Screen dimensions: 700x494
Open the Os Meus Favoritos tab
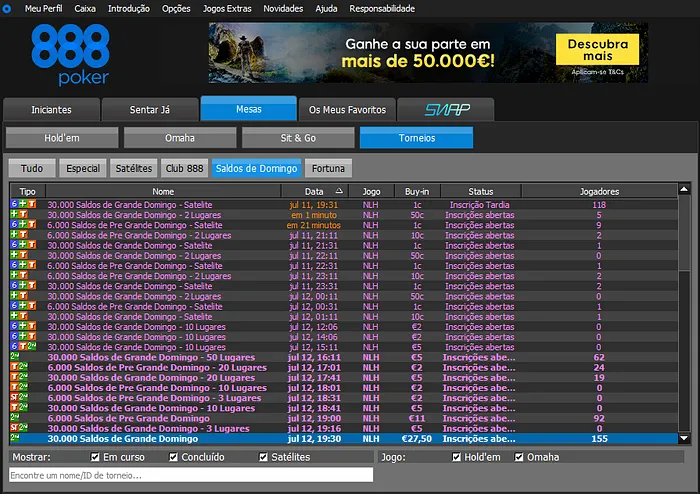(347, 110)
